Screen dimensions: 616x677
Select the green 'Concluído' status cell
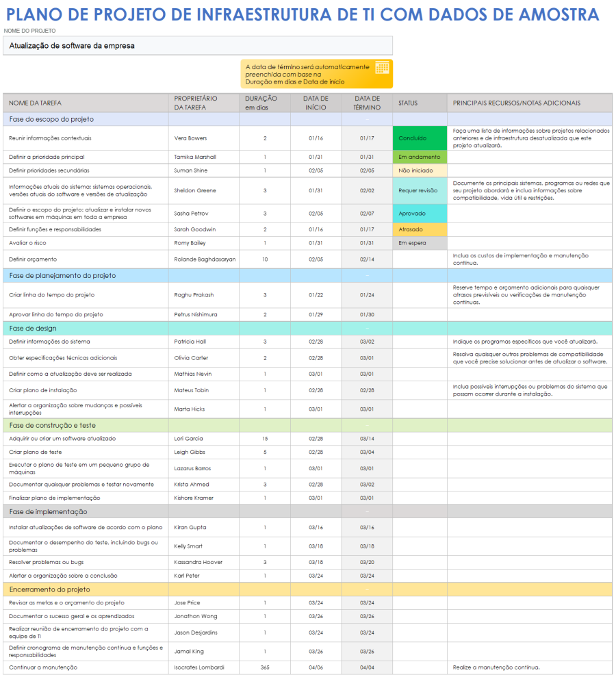[420, 138]
